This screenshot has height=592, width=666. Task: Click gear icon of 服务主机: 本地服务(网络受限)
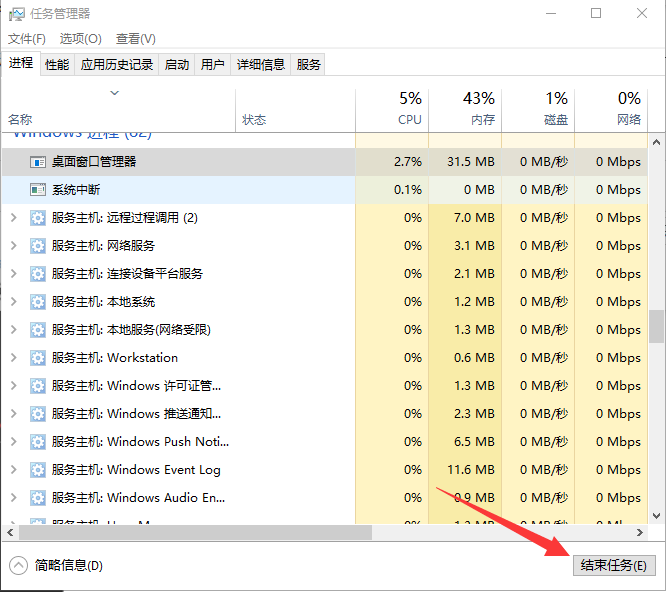tap(38, 330)
